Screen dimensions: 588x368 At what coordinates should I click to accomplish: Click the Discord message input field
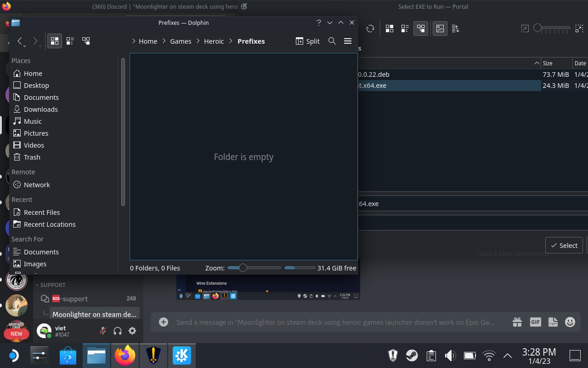(x=322, y=322)
